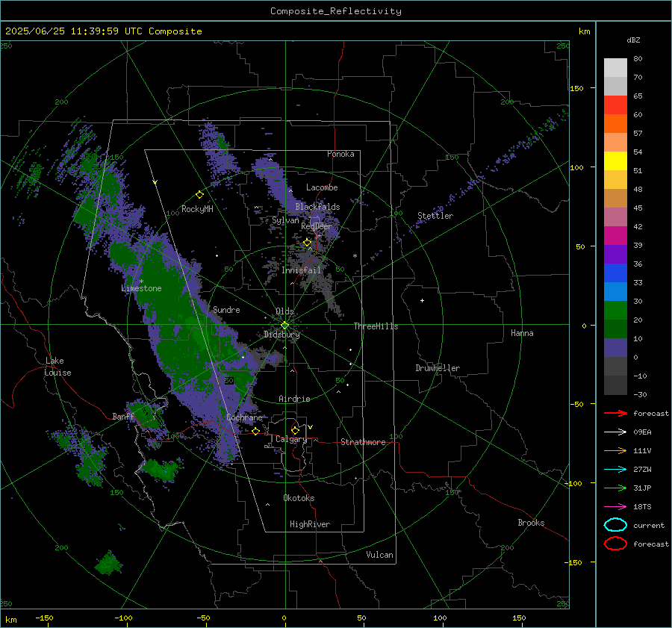The image size is (672, 628).
Task: Click the yellow diamond marker west of Calgary
Action: click(256, 432)
